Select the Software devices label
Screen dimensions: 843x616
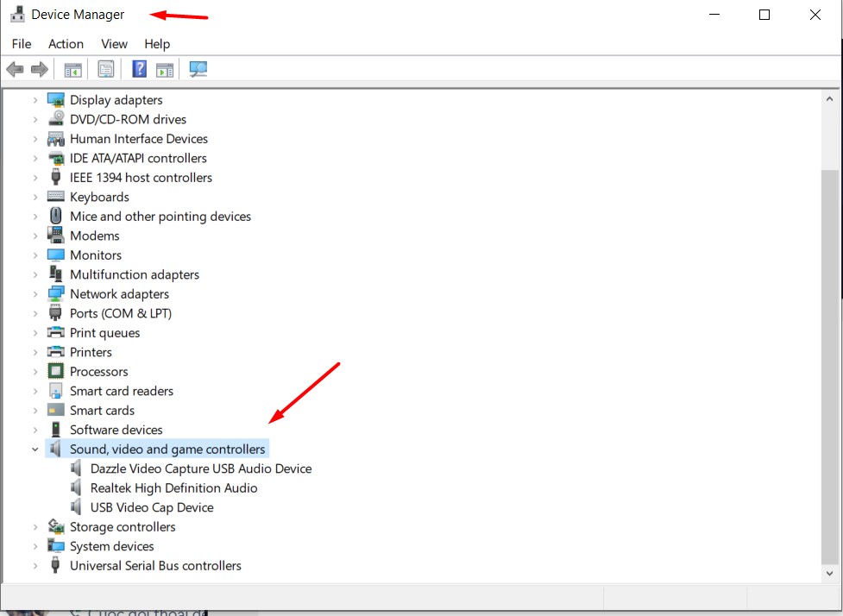116,430
